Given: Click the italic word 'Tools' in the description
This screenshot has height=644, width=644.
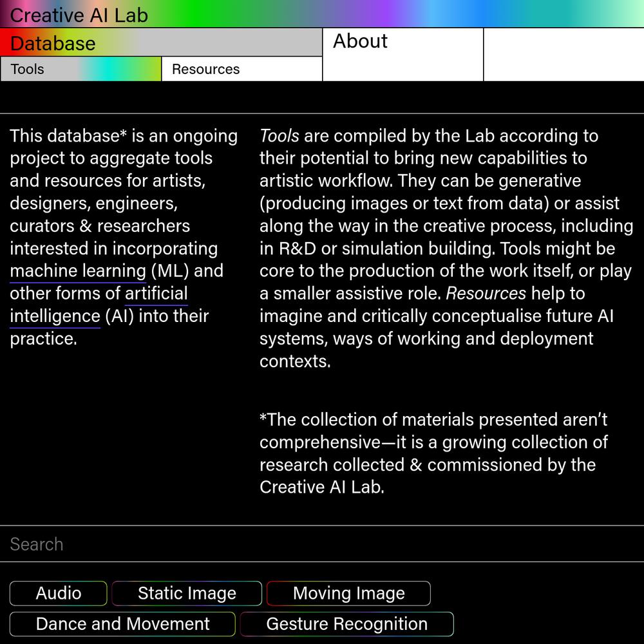Looking at the screenshot, I should coord(279,136).
